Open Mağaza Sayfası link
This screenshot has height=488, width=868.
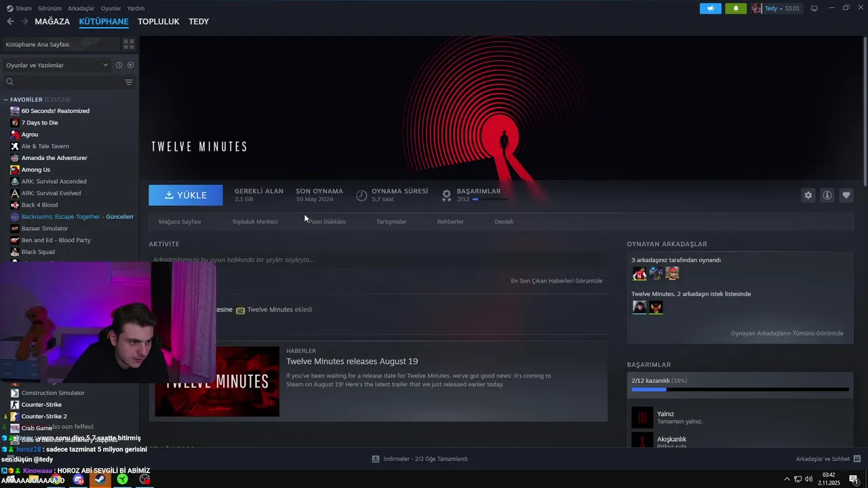180,222
